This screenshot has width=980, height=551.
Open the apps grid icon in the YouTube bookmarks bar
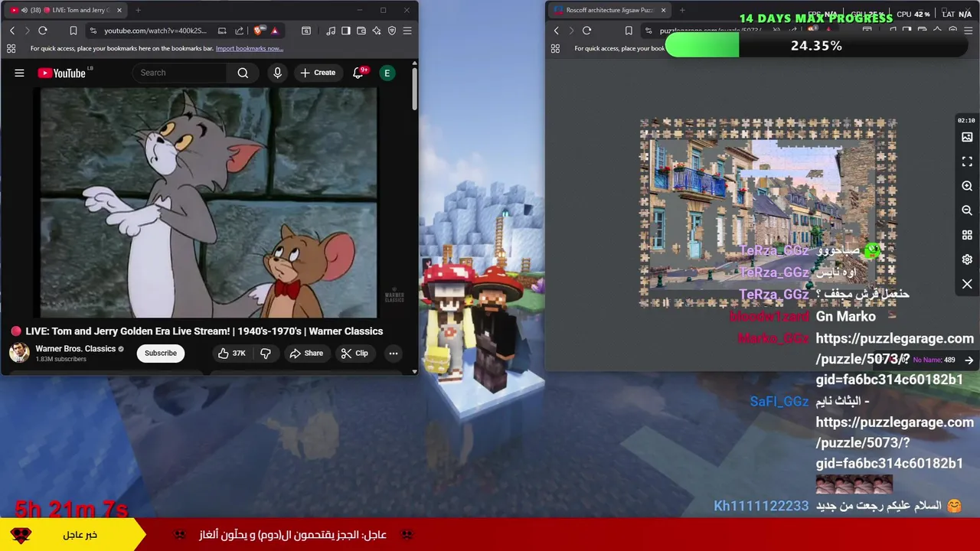click(11, 48)
